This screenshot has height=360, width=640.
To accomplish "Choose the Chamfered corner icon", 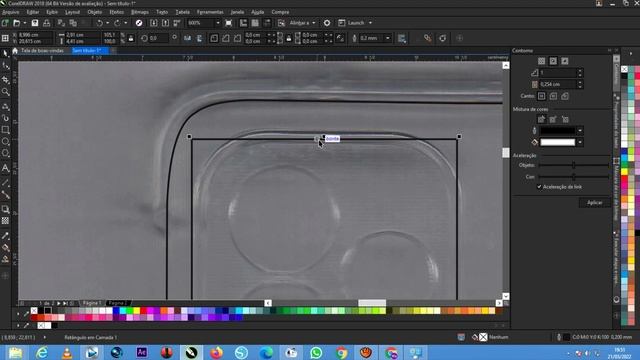I will [238, 38].
